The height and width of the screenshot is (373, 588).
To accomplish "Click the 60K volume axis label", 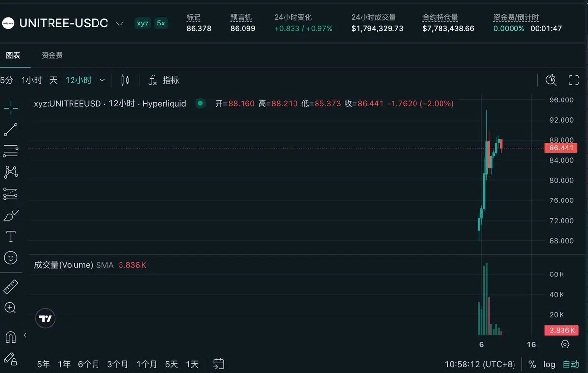I will pos(557,274).
